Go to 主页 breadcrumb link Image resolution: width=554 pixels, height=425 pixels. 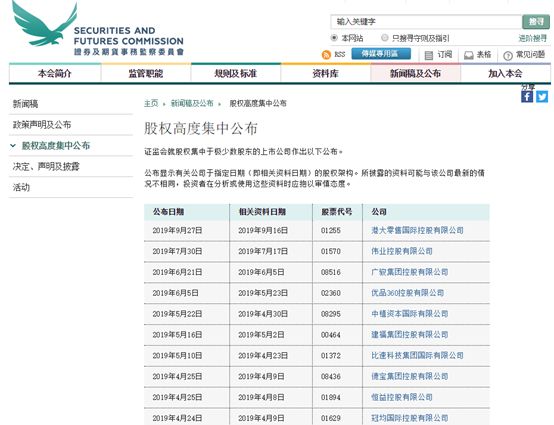(x=151, y=103)
